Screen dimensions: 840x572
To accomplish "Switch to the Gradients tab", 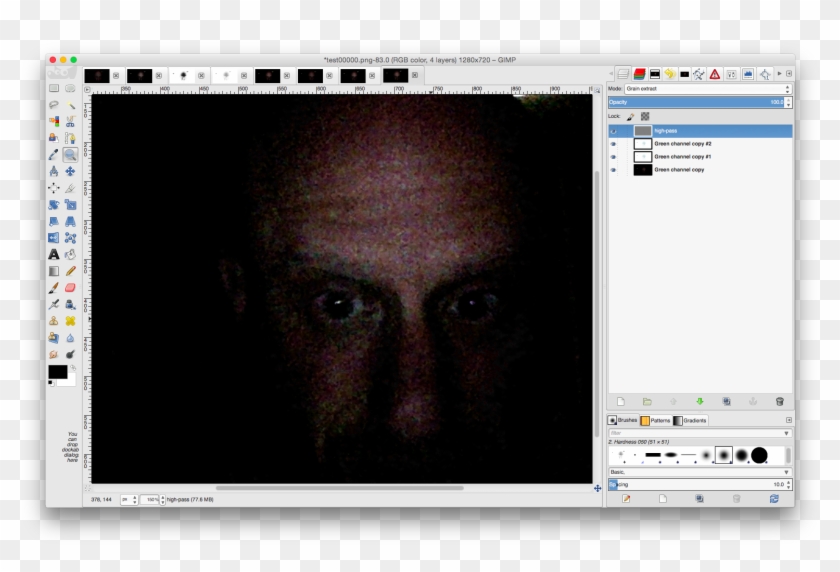I will (x=691, y=420).
